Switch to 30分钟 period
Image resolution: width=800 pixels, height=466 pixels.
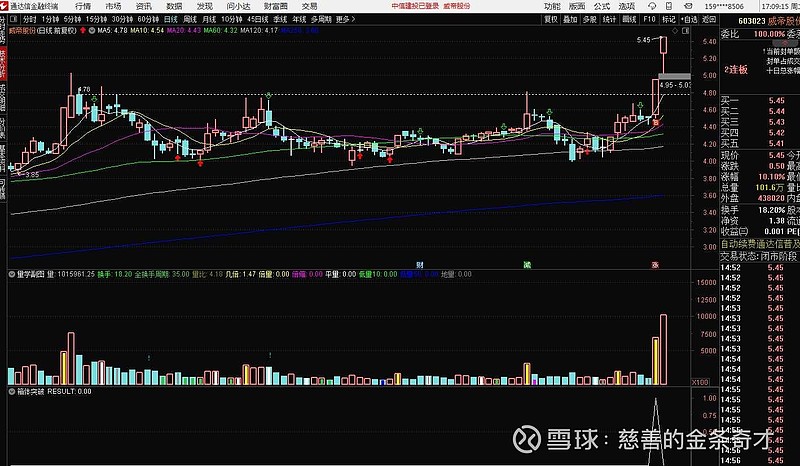(122, 19)
